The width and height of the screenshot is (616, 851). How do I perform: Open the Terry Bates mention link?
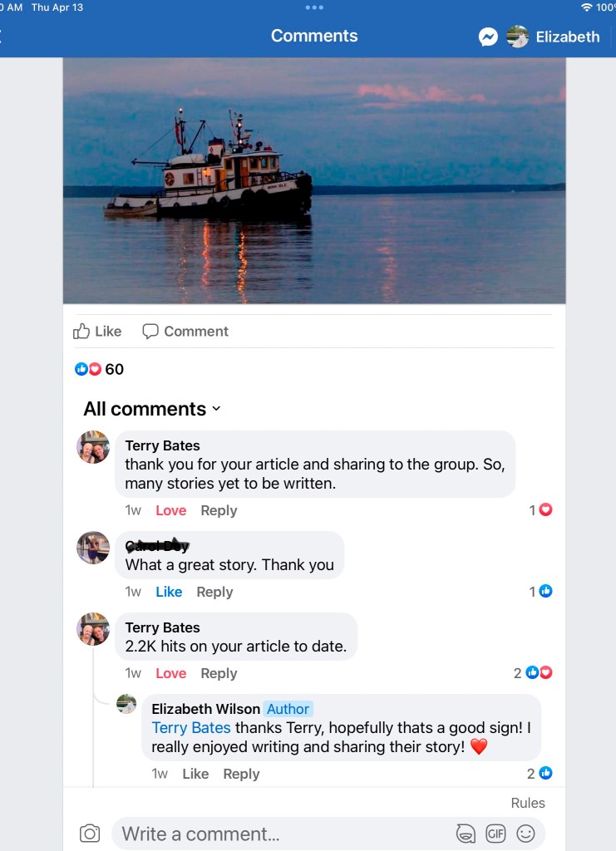coord(191,728)
